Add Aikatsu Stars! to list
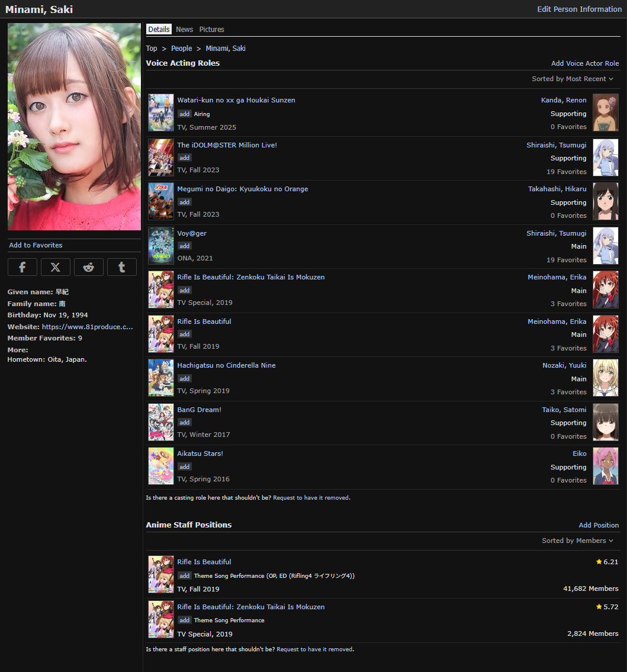627x672 pixels. coord(184,467)
